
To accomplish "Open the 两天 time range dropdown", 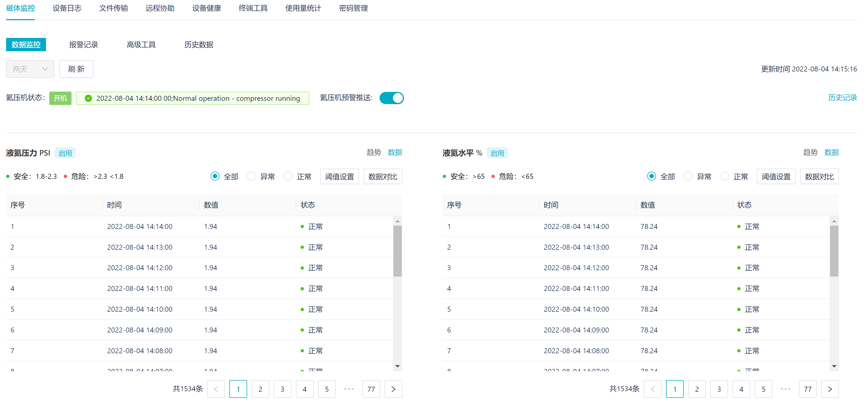I will pos(30,69).
